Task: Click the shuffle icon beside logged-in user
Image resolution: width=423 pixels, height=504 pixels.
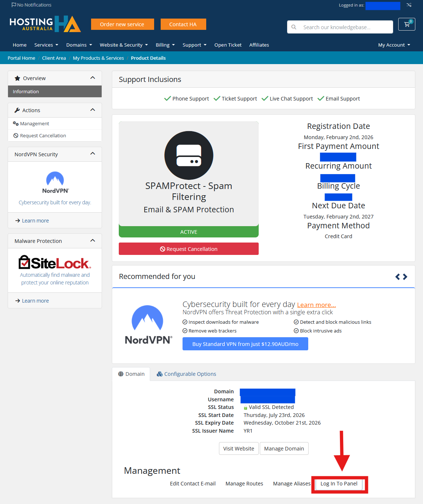Action: tap(409, 5)
